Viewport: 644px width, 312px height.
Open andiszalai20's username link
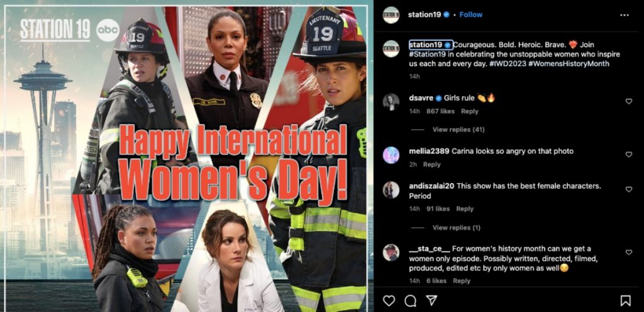(431, 186)
